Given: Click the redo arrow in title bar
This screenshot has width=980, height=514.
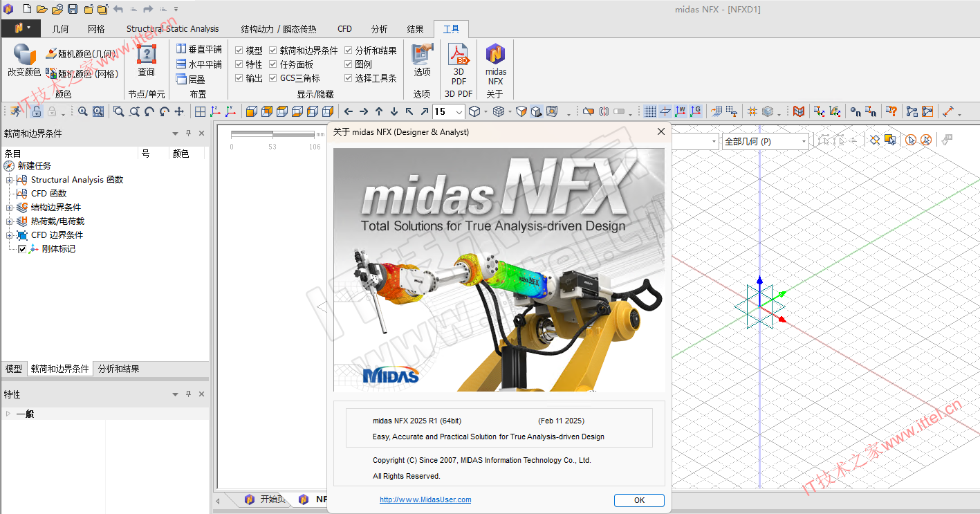Looking at the screenshot, I should (148, 9).
